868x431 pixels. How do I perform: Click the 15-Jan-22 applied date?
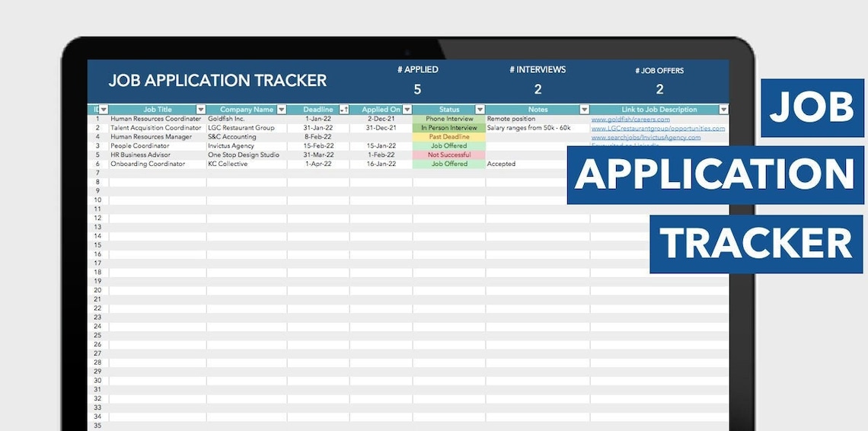(381, 145)
